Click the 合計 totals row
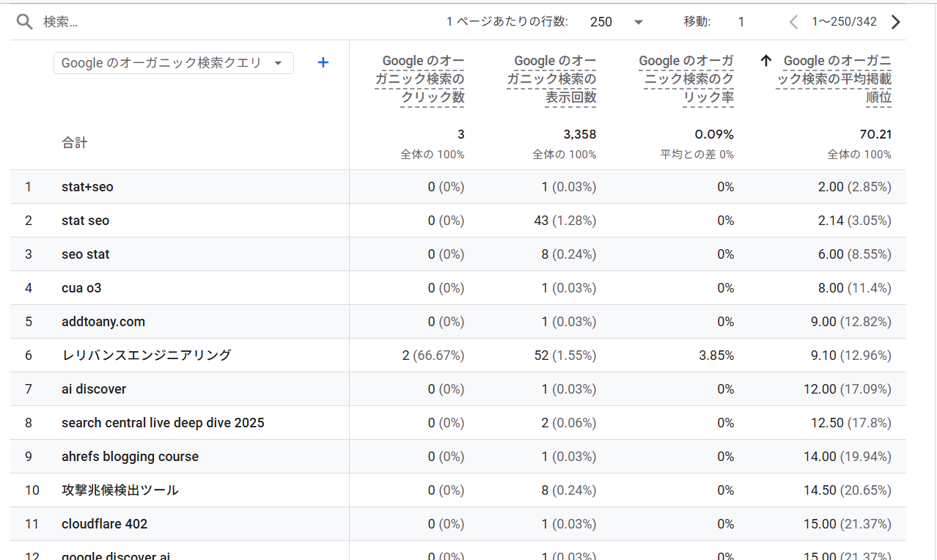Viewport: 937px width, 560px height. (75, 143)
